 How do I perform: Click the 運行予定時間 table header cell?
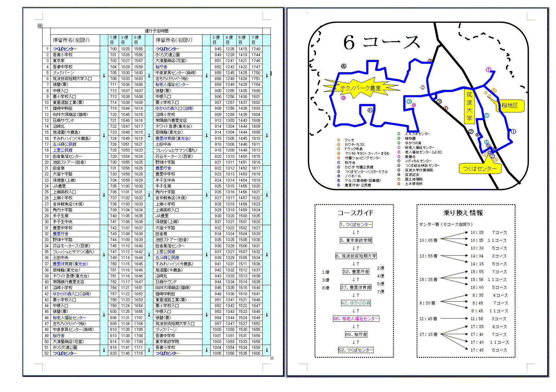pos(156,31)
